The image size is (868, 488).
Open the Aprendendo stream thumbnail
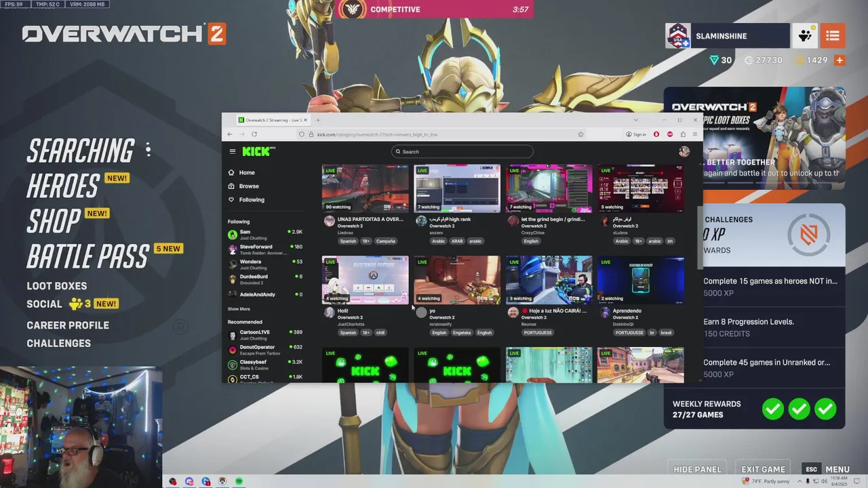[640, 279]
